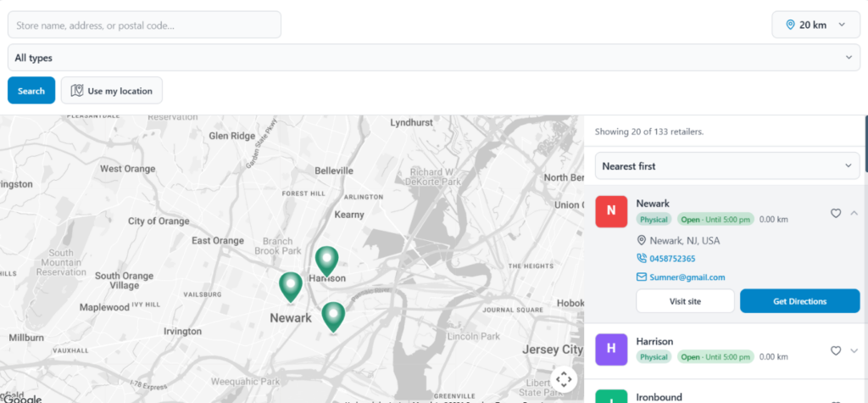The image size is (868, 403).
Task: Click the green avatar for Ironbound
Action: click(611, 396)
